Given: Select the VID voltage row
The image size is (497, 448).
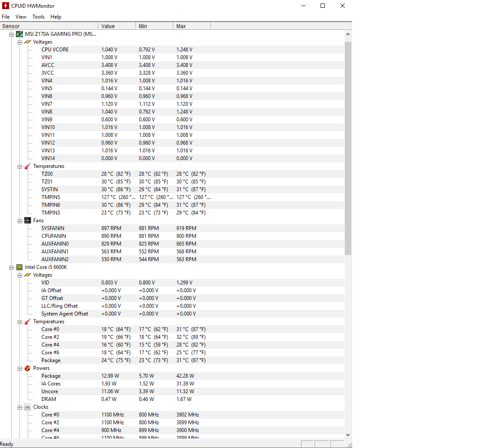Looking at the screenshot, I should point(192,283).
